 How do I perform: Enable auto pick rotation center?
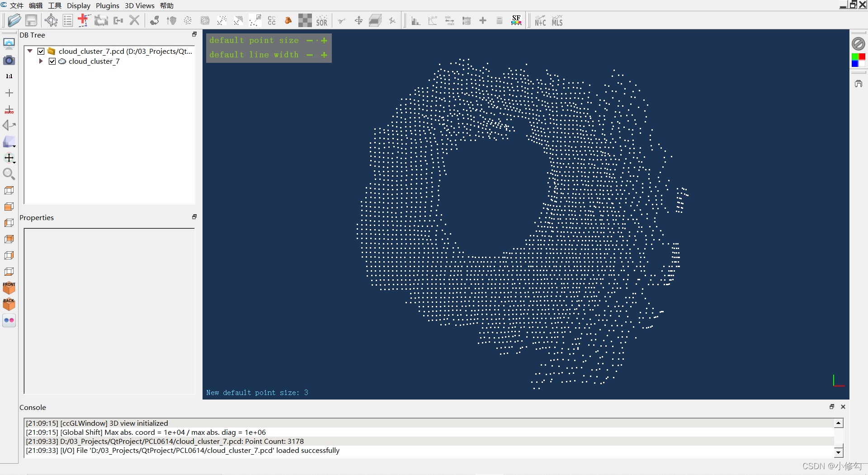pos(9,109)
